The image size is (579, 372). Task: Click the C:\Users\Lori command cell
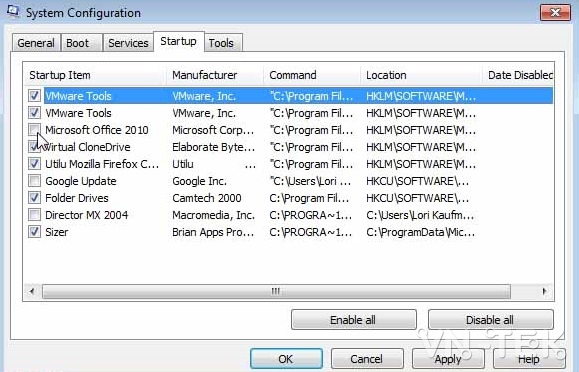310,181
